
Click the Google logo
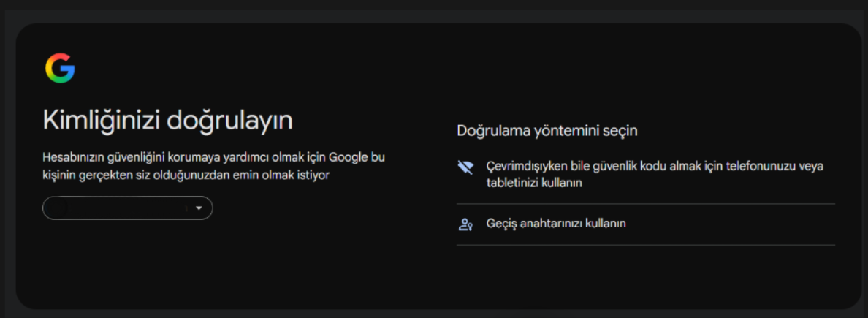60,68
